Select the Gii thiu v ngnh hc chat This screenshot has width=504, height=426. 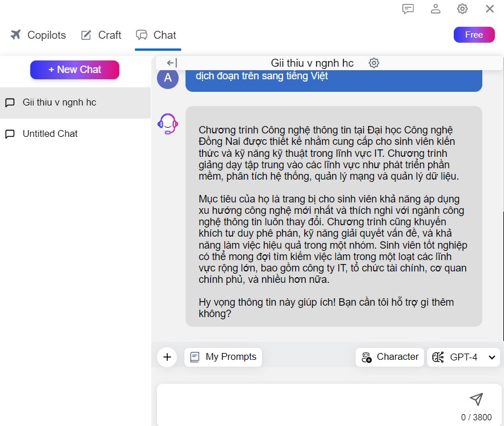tap(59, 103)
